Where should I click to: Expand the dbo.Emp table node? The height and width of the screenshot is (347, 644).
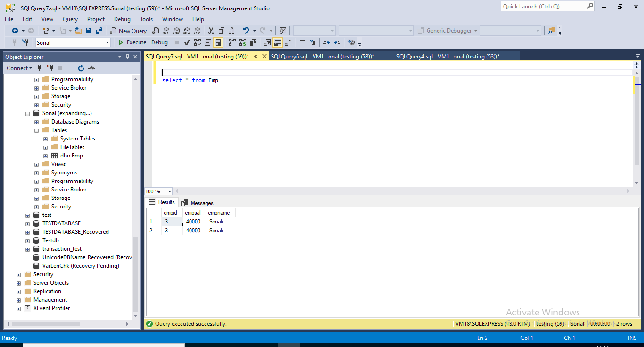pyautogui.click(x=45, y=156)
